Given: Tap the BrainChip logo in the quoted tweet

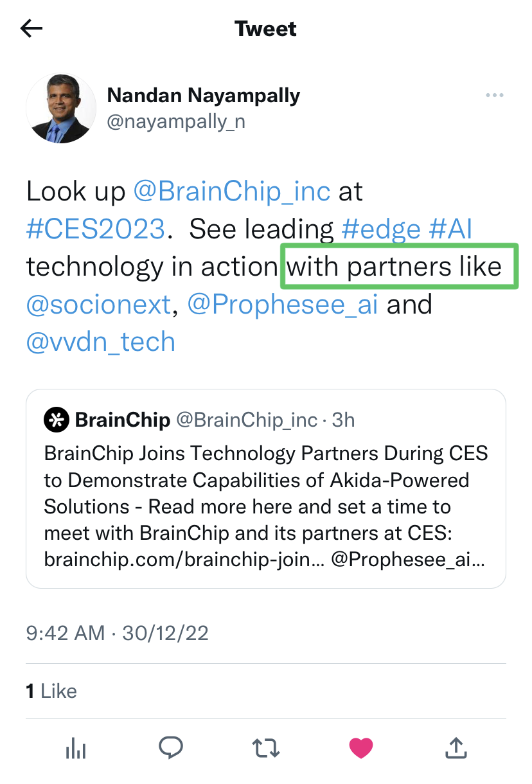Looking at the screenshot, I should pyautogui.click(x=56, y=420).
